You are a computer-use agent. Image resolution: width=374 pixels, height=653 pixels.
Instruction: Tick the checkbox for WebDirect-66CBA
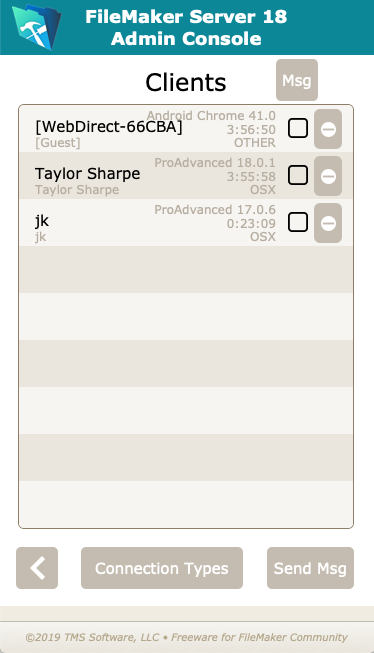[x=298, y=128]
